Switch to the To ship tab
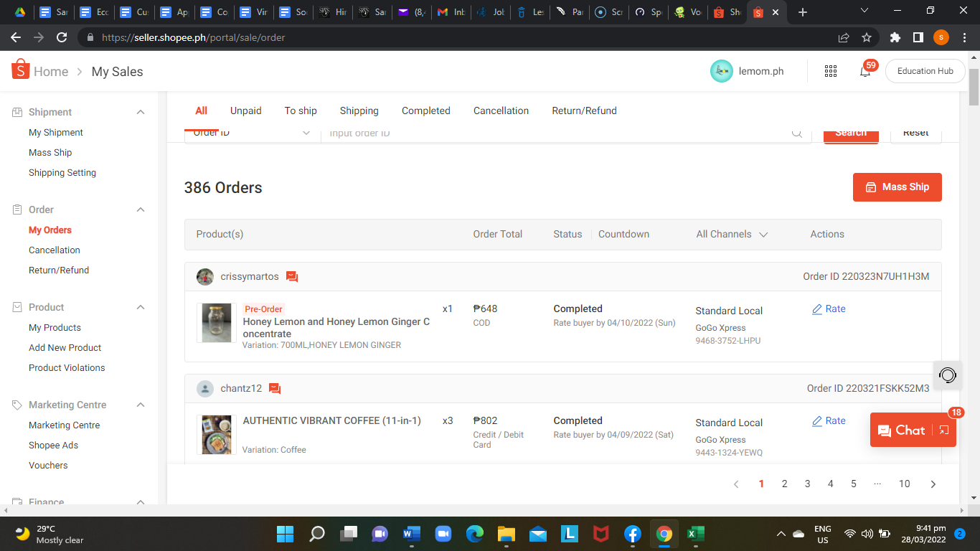The image size is (980, 551). coord(301,110)
